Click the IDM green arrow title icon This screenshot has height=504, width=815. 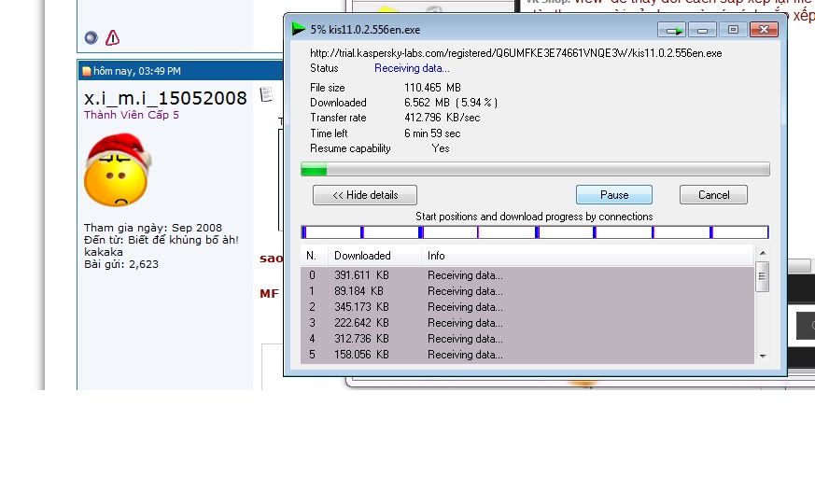point(299,29)
